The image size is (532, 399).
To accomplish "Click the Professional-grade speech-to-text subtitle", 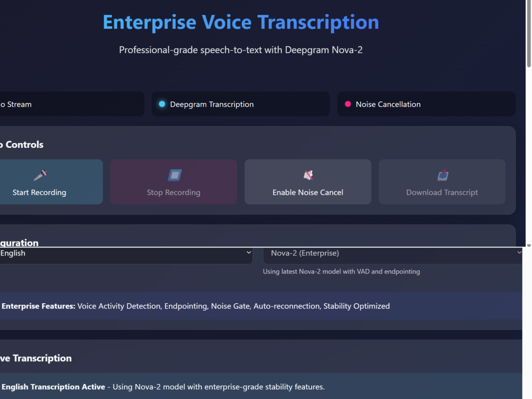I will 240,50.
